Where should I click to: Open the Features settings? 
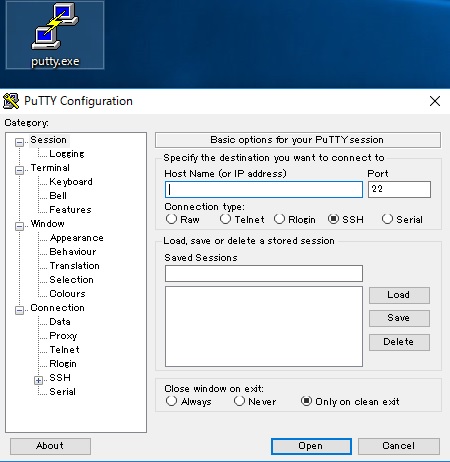70,210
